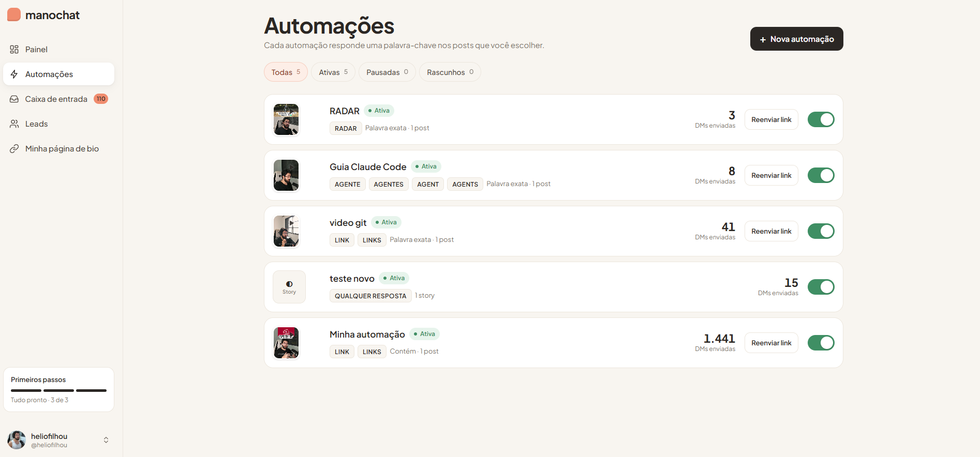Click the AGENTES keyword tag
980x457 pixels.
(389, 184)
